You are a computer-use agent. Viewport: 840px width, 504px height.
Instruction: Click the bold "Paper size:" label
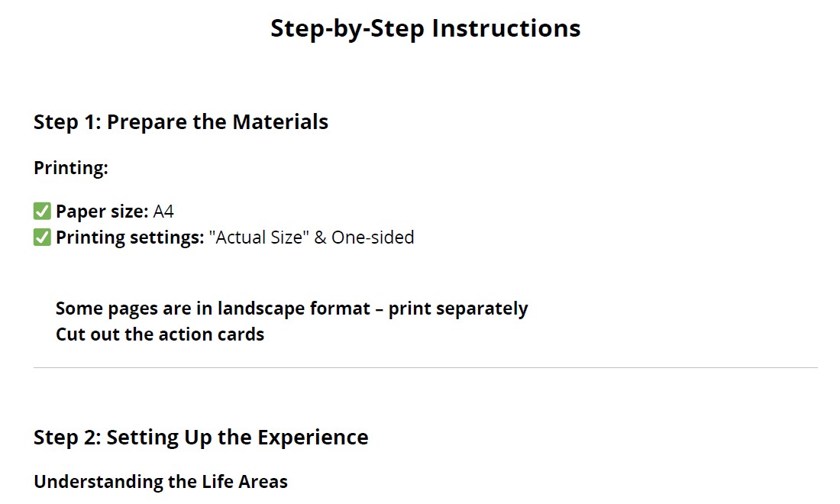[102, 212]
